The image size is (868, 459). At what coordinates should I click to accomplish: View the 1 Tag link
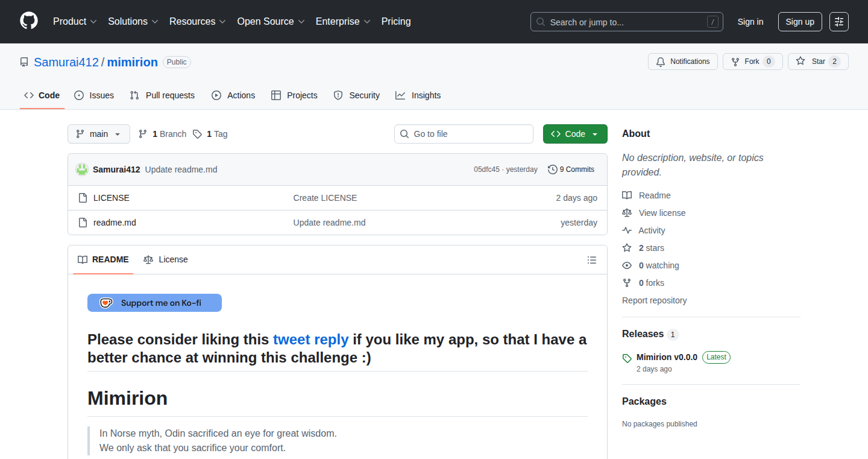click(210, 134)
